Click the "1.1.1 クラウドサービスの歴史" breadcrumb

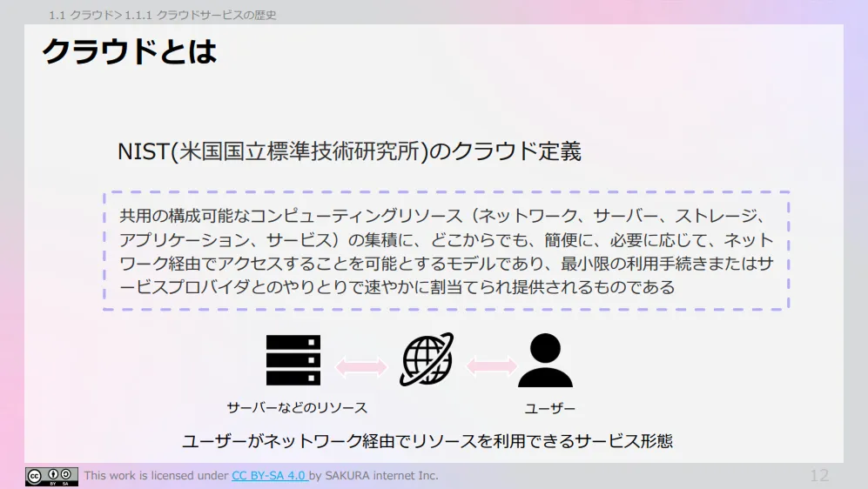[200, 15]
